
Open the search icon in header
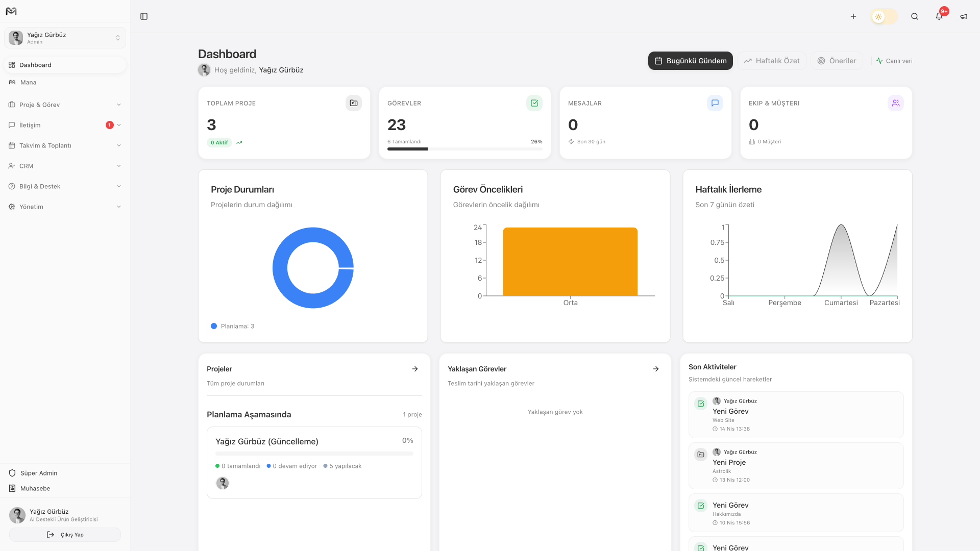pyautogui.click(x=914, y=16)
